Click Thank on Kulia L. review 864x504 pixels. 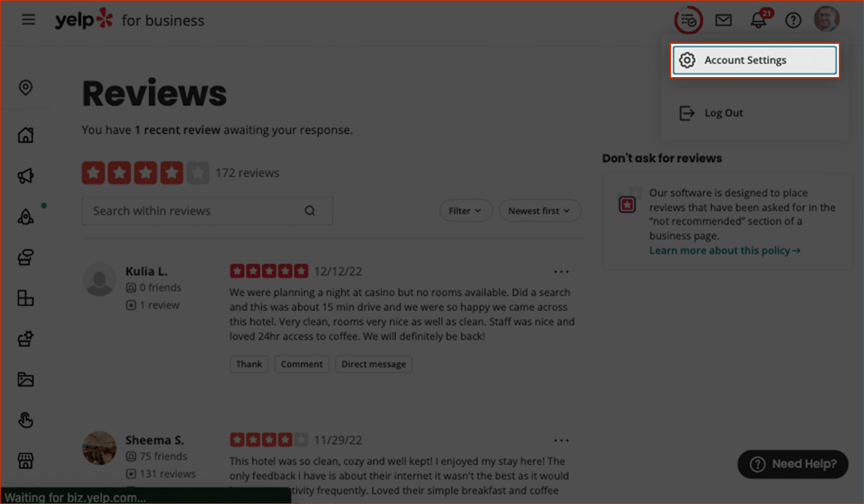(249, 364)
